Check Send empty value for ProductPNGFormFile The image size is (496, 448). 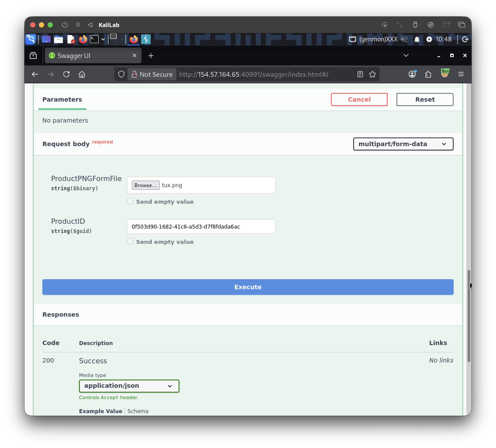pyautogui.click(x=130, y=201)
